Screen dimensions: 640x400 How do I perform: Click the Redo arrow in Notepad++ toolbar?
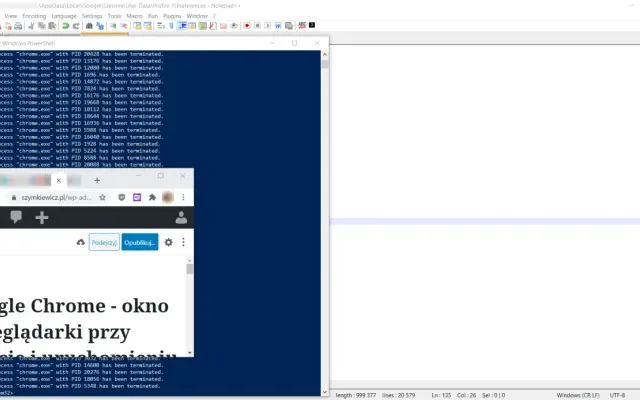[76, 26]
